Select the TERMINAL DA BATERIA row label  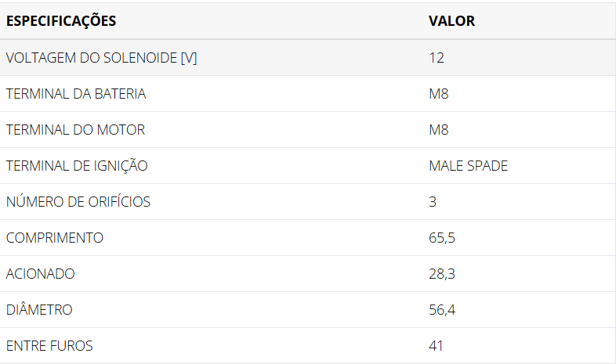pyautogui.click(x=76, y=94)
